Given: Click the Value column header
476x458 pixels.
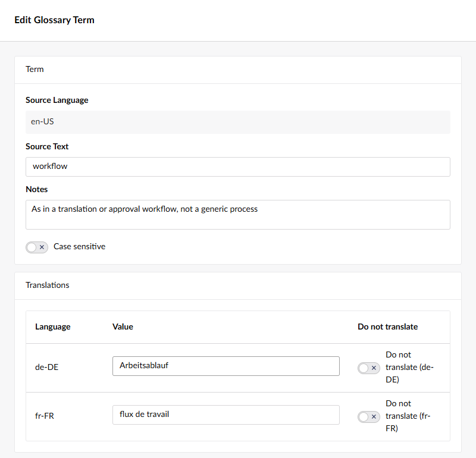Looking at the screenshot, I should (123, 327).
